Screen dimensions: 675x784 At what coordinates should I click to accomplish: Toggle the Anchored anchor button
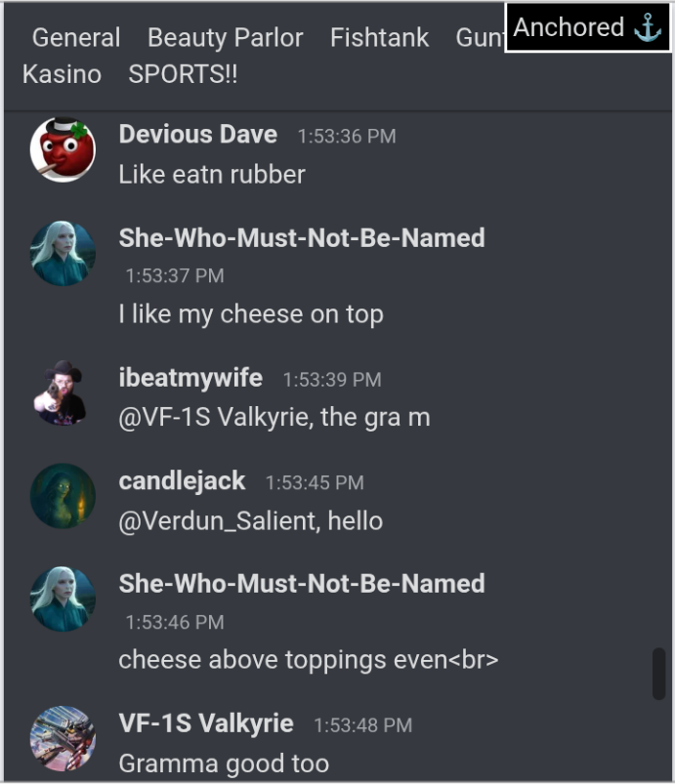[x=587, y=27]
